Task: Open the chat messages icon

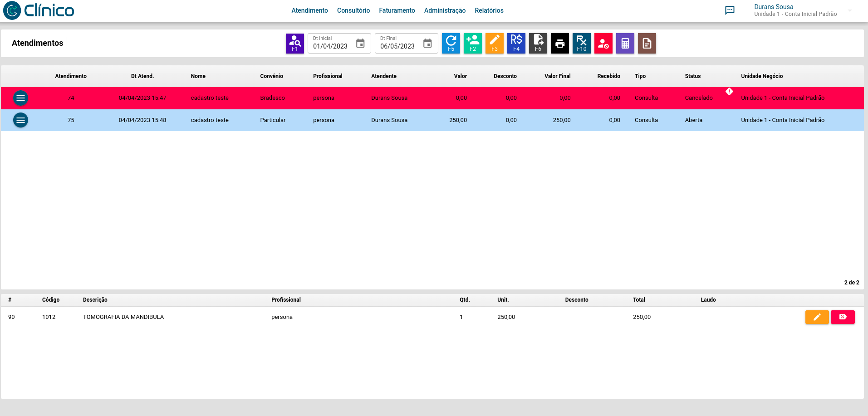Action: (730, 10)
